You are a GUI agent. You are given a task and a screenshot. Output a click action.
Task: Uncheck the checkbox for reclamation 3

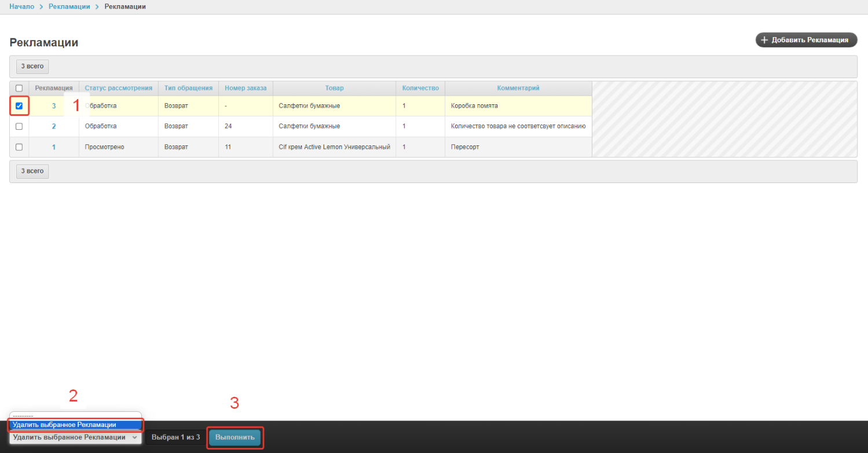click(19, 106)
